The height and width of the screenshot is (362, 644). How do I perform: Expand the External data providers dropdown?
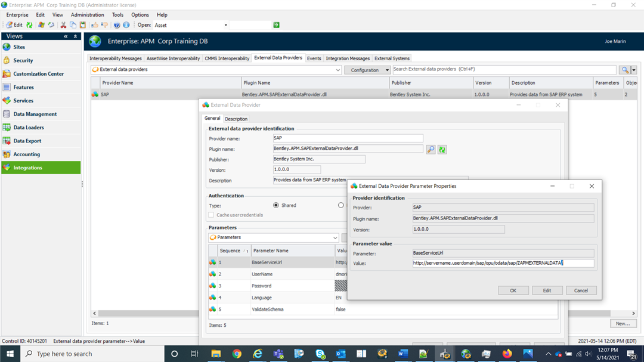click(x=338, y=70)
